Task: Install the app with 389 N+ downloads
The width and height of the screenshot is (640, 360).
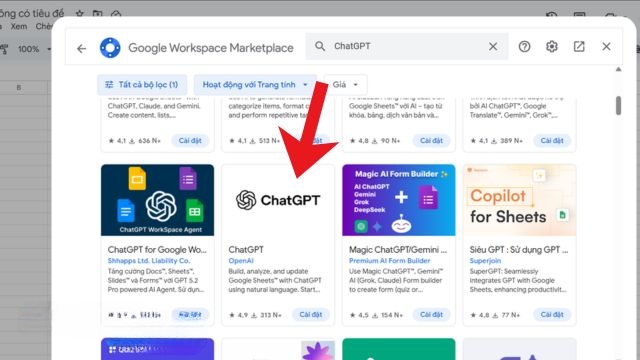Action: 552,140
